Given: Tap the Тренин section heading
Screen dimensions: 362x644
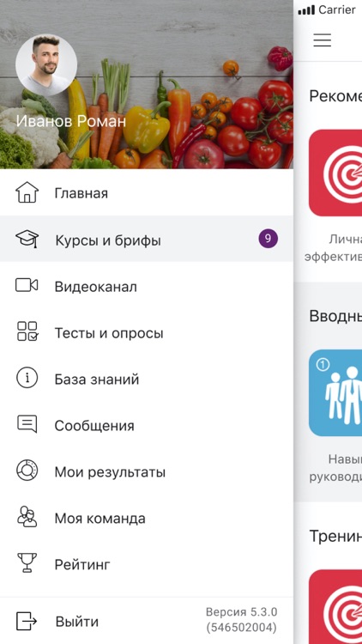Looking at the screenshot, I should [x=335, y=536].
